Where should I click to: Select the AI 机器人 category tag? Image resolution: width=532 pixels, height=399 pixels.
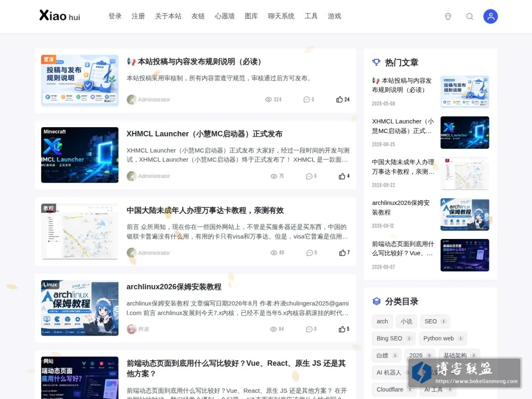(392, 372)
